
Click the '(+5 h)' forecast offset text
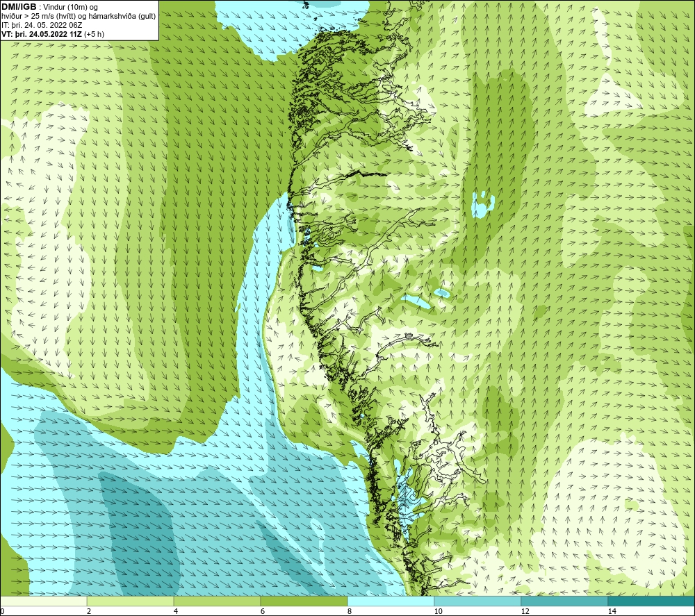pyautogui.click(x=94, y=34)
